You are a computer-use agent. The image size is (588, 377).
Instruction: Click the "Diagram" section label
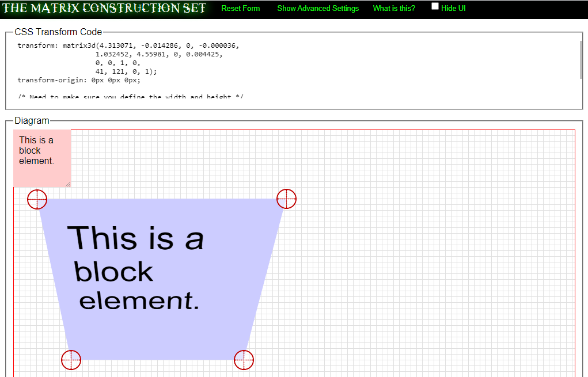pos(32,121)
